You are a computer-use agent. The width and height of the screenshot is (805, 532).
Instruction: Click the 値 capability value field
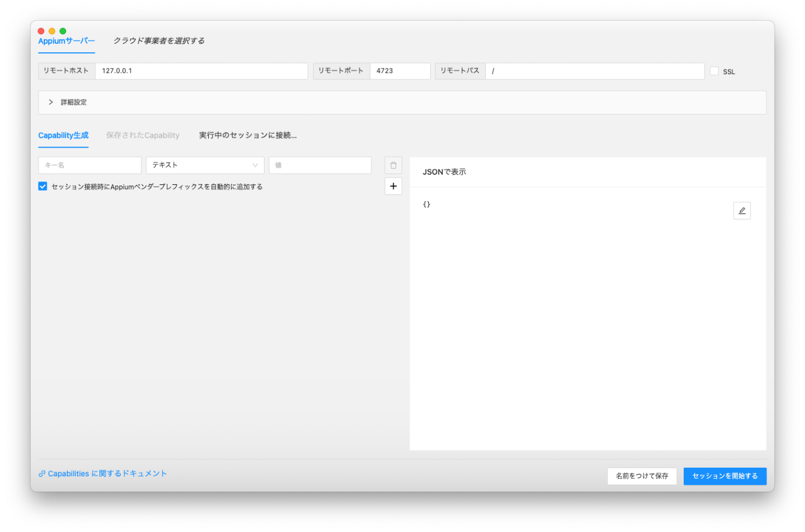click(320, 165)
